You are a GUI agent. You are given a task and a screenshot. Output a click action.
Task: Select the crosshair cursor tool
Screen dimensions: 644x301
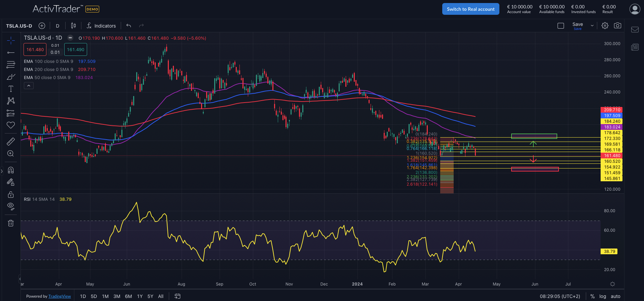(x=11, y=41)
